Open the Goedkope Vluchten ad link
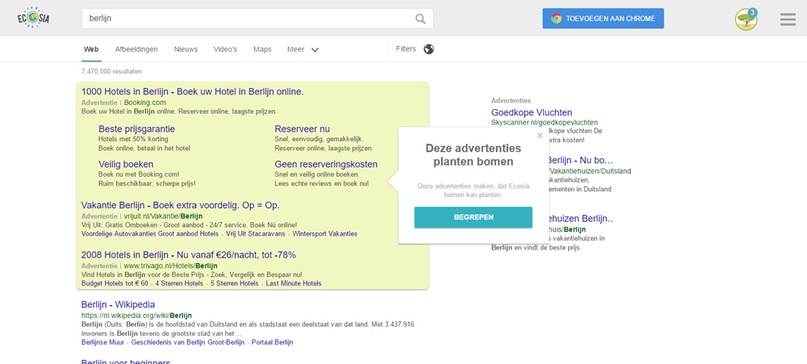Image resolution: width=807 pixels, height=364 pixels. 532,112
